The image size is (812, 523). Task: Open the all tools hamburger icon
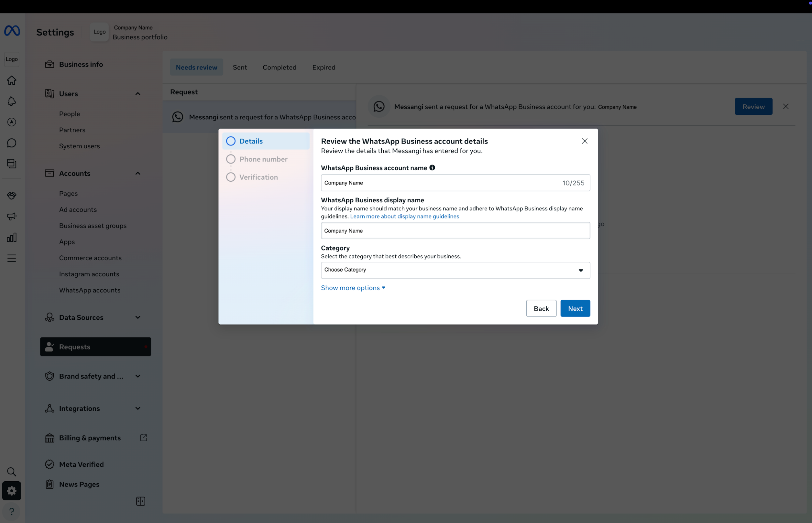point(12,258)
